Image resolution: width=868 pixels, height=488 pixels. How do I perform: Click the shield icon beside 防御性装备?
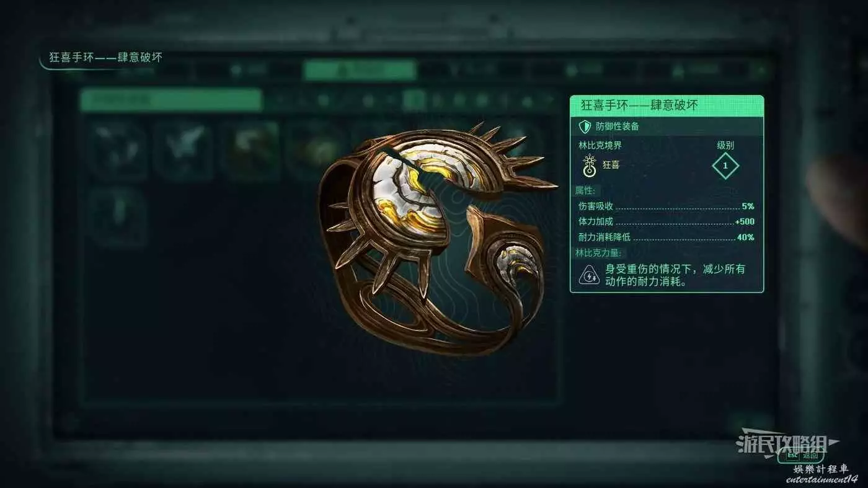coord(584,126)
